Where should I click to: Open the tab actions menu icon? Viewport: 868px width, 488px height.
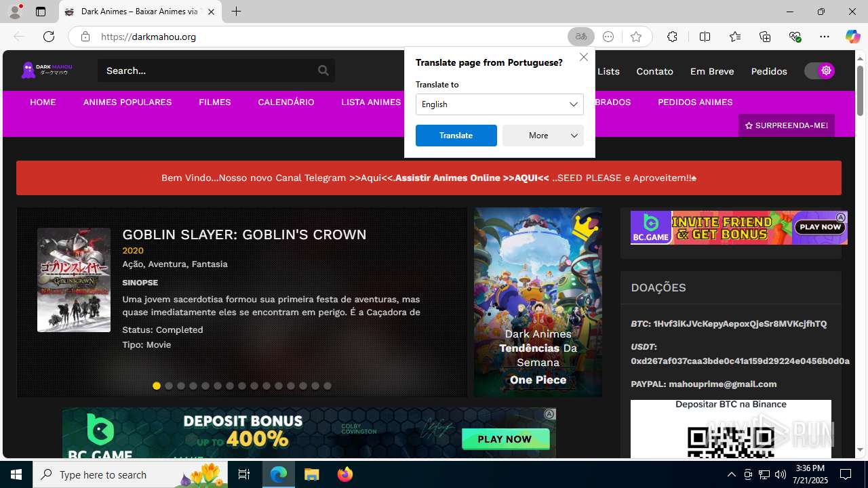click(41, 12)
